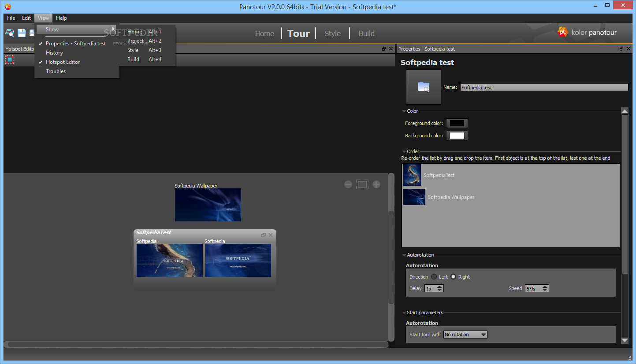Toggle Properties - Softpedia test panel visibility
636x364 pixels.
coord(76,44)
